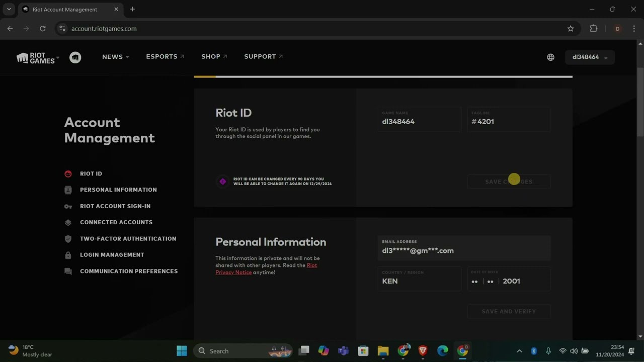Open the Windows Start menu
644x362 pixels.
(182, 351)
